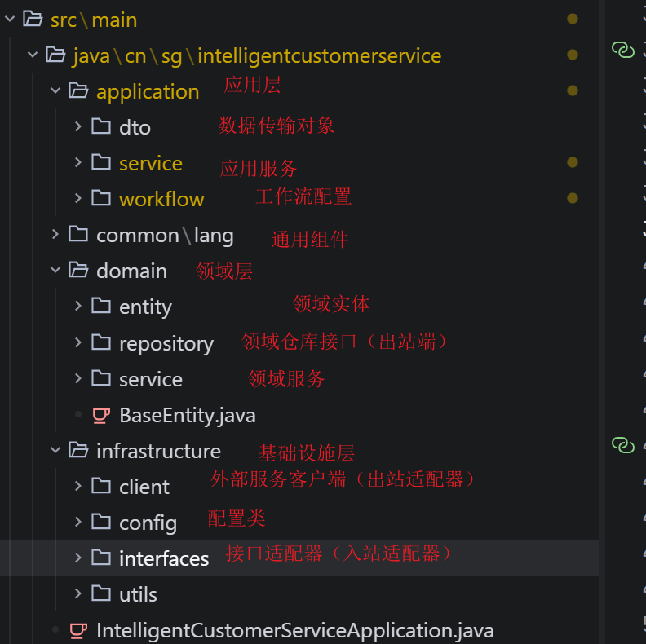
Task: Select the client folder label
Action: click(x=144, y=487)
